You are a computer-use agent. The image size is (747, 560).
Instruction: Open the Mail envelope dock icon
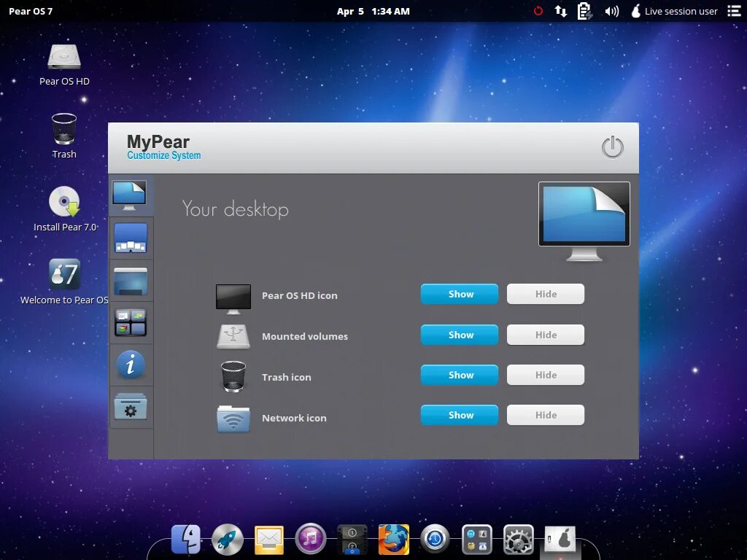coord(269,540)
